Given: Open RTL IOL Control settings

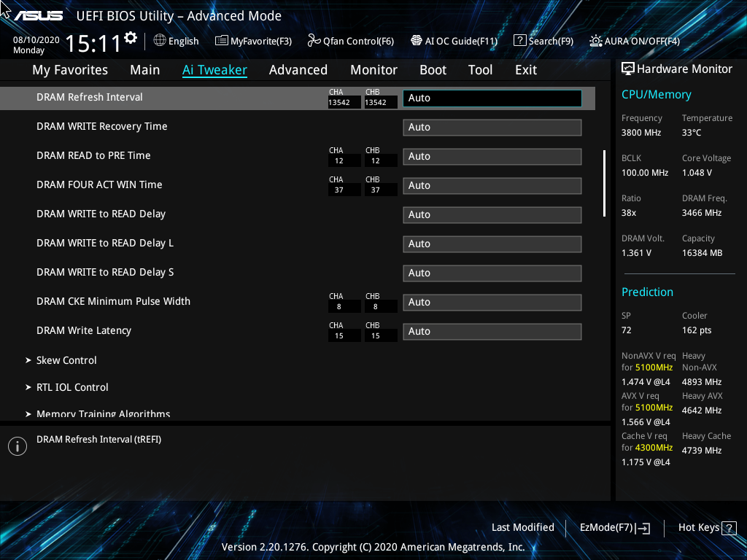Looking at the screenshot, I should pyautogui.click(x=72, y=387).
